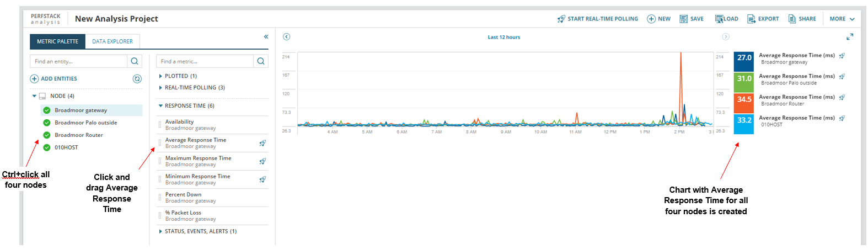Image resolution: width=868 pixels, height=249 pixels.
Task: Click the entity search magnifier icon
Action: [x=135, y=61]
